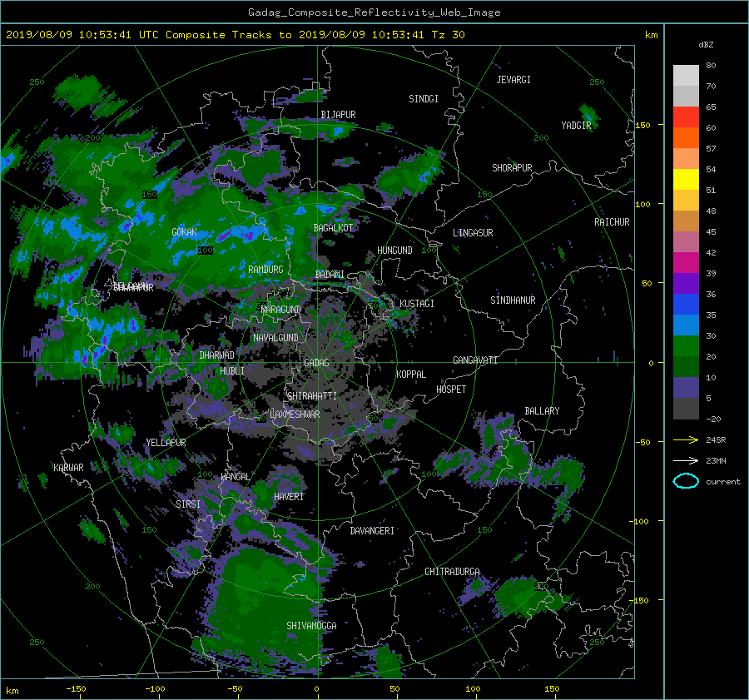Select the dark gray 5 dBZ swatch
This screenshot has height=700, width=749.
(x=686, y=408)
